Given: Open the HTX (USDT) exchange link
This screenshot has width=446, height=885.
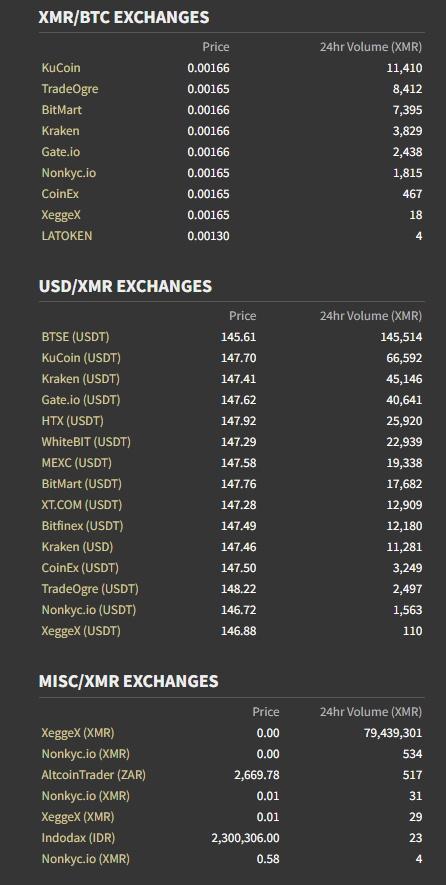Looking at the screenshot, I should (x=72, y=421).
